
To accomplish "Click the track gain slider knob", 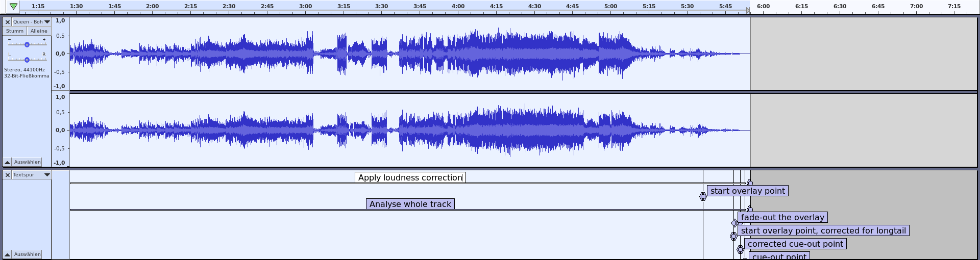I will (27, 44).
